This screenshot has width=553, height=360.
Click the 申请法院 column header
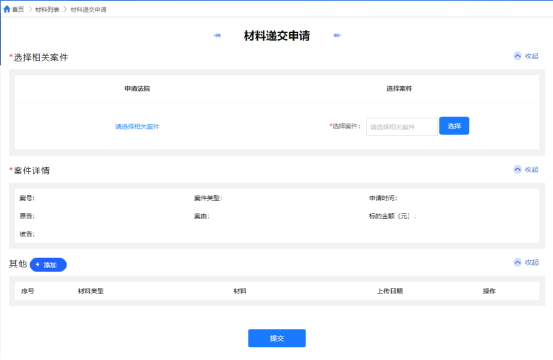coord(137,89)
